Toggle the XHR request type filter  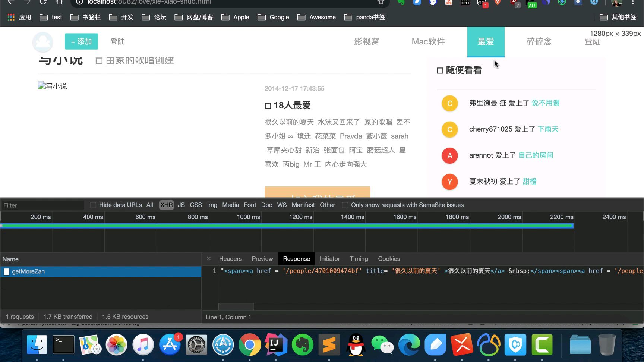(166, 205)
